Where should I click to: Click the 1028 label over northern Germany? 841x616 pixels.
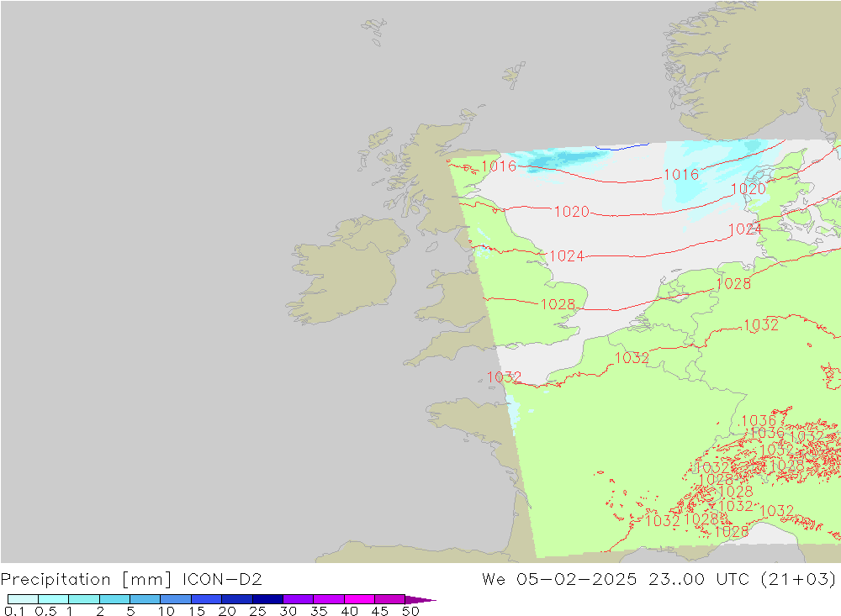733,284
